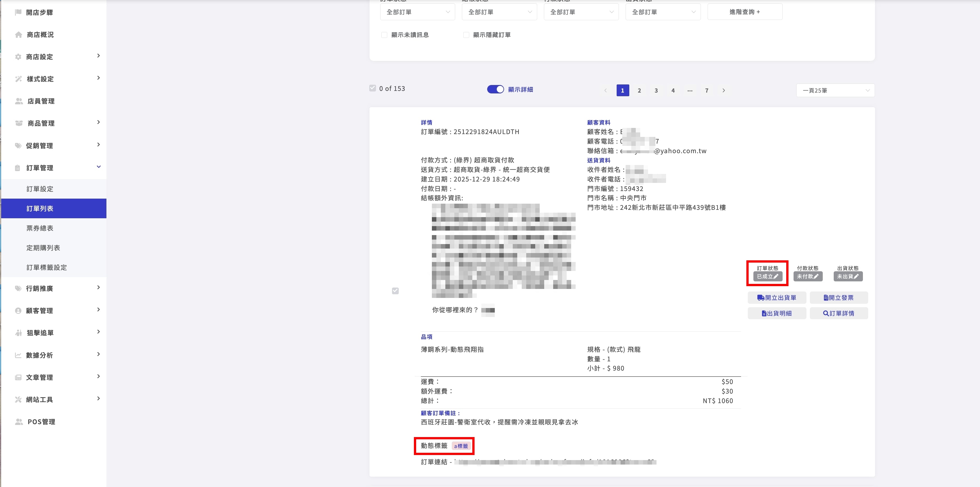Click the tag icon beside 行銷推廣
The height and width of the screenshot is (487, 980).
(18, 288)
